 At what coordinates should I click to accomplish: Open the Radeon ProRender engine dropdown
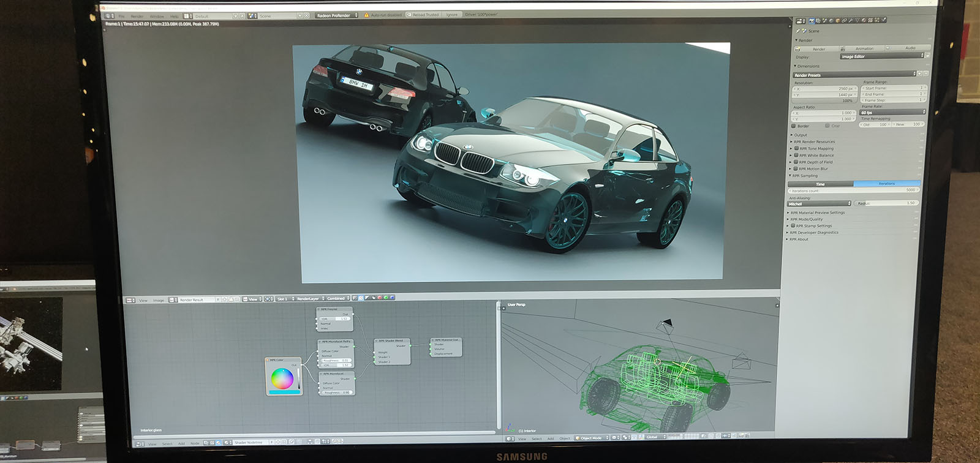336,15
